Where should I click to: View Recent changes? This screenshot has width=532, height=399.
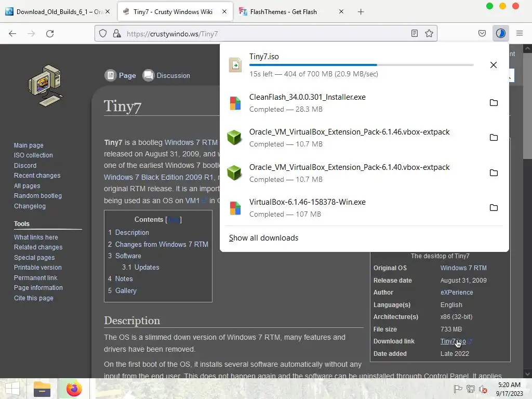point(37,176)
